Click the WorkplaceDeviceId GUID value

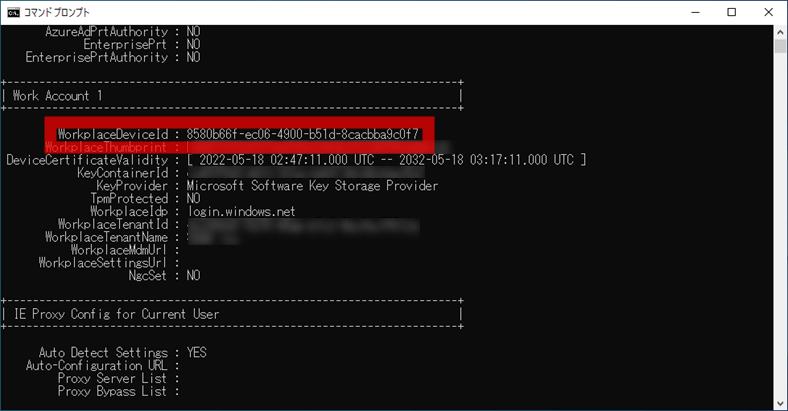303,133
